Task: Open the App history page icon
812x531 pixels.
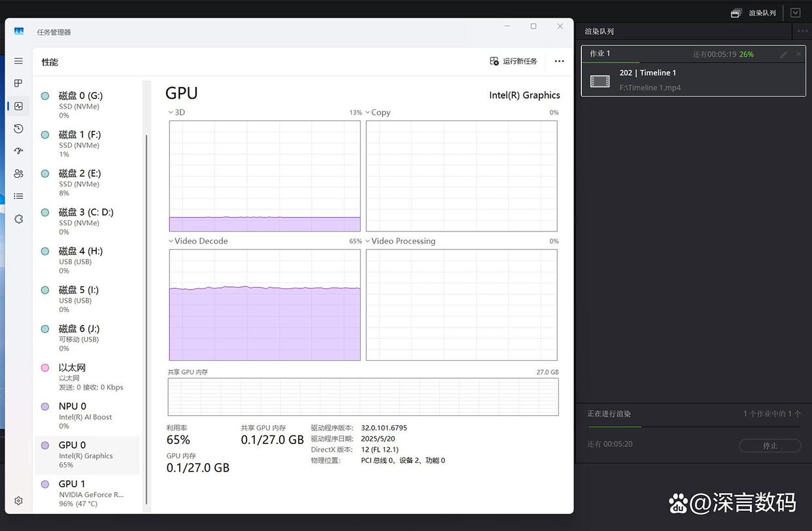Action: pyautogui.click(x=18, y=129)
